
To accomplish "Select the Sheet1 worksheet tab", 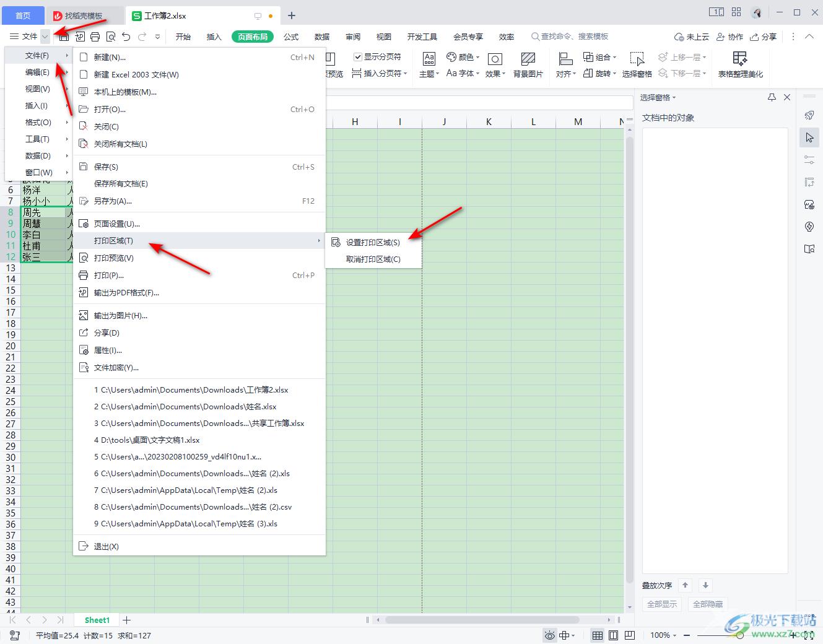I will [x=97, y=620].
